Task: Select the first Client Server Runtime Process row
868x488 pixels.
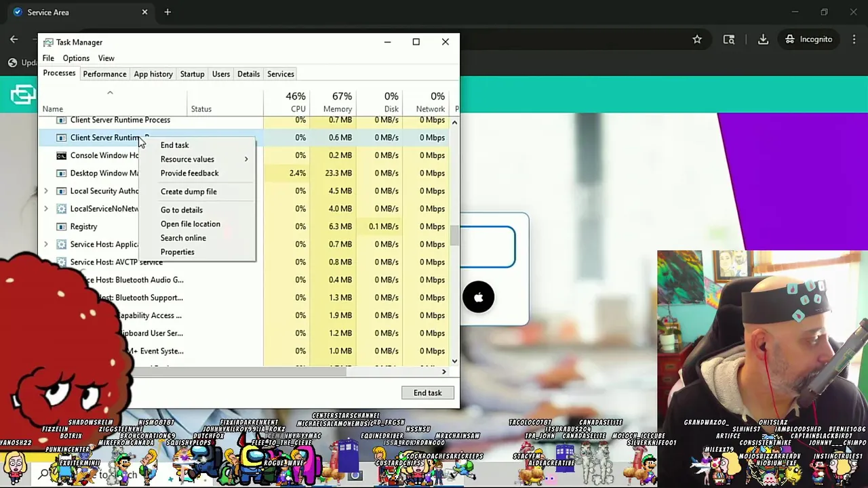Action: coord(244,120)
